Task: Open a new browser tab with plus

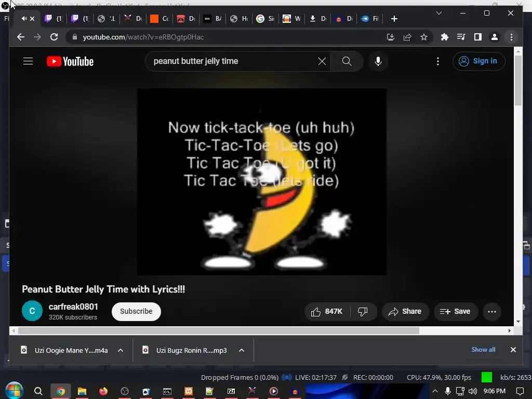Action: 394,19
